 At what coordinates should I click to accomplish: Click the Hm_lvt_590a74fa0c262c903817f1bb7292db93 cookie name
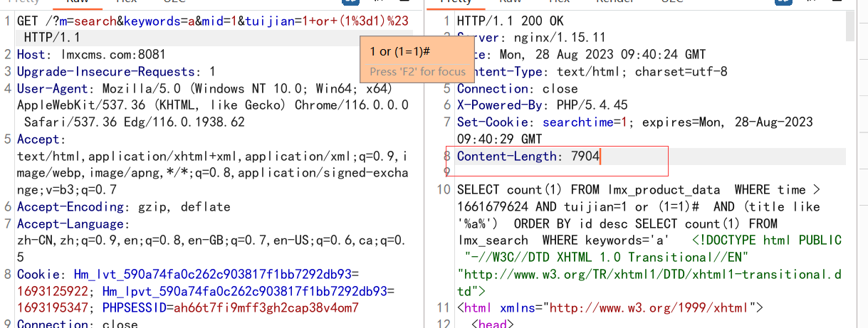click(x=213, y=275)
